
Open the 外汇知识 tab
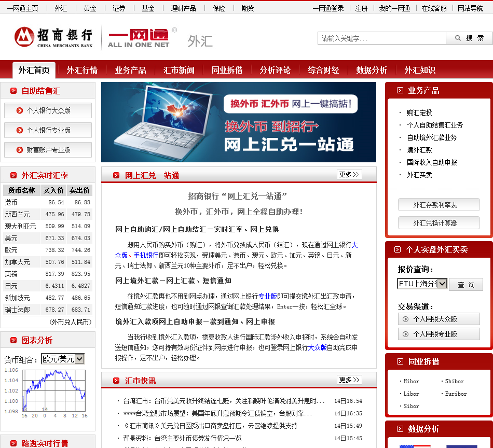point(420,70)
